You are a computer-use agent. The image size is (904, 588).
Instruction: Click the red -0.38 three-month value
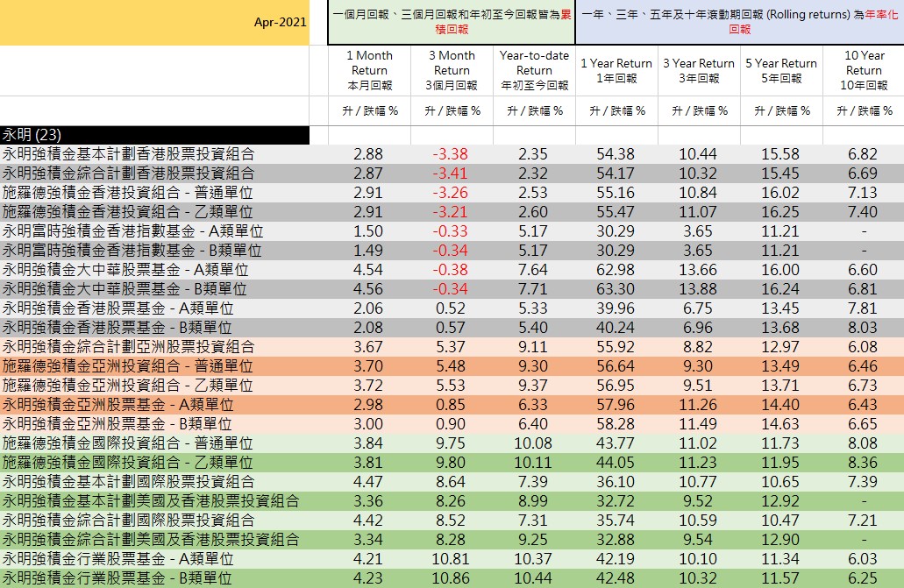point(451,270)
